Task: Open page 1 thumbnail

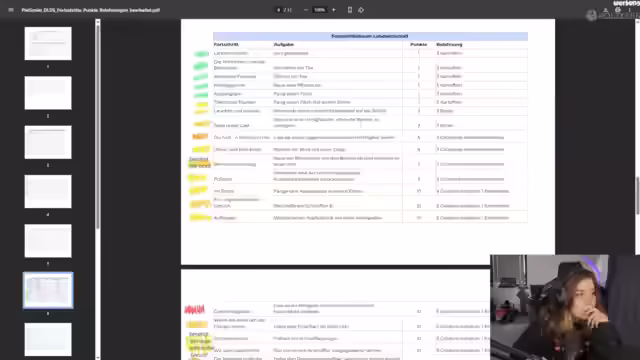Action: [48, 43]
